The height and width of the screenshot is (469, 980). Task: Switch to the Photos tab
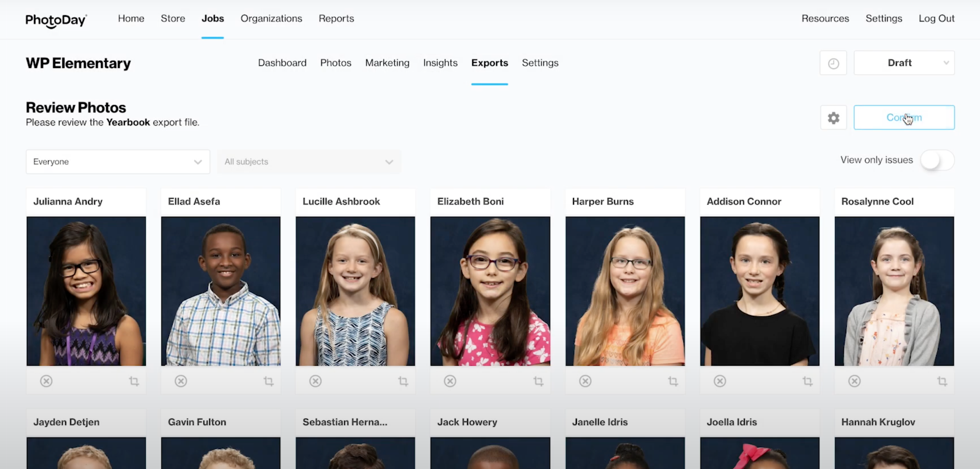pyautogui.click(x=336, y=63)
